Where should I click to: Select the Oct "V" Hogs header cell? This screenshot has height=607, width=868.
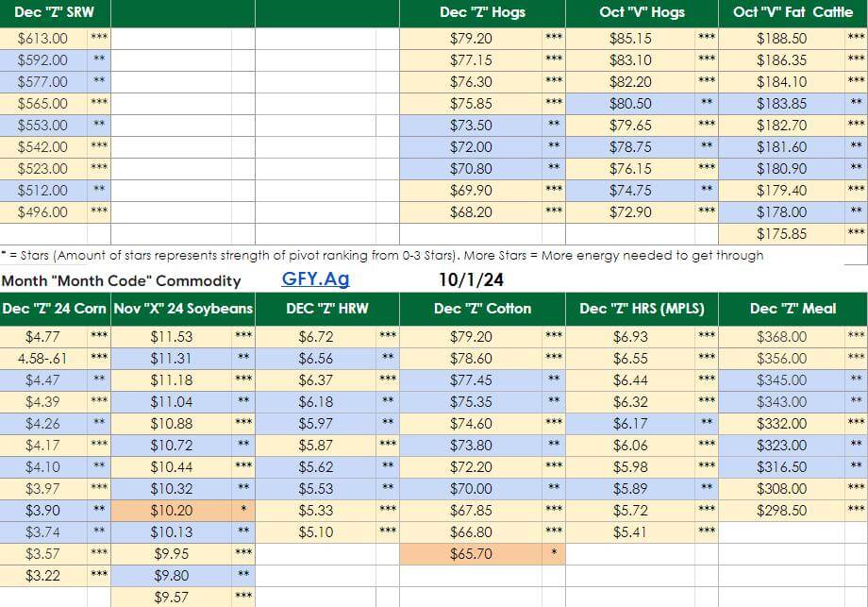[x=642, y=13]
